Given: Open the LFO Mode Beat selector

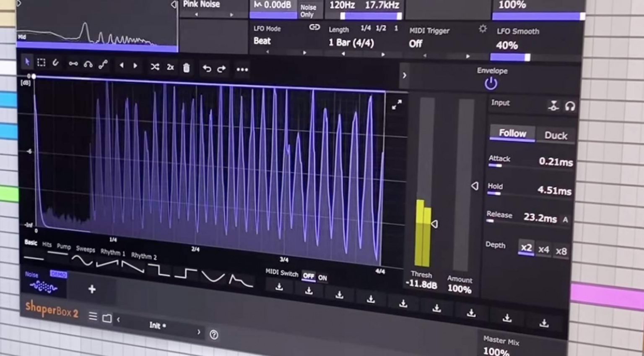Looking at the screenshot, I should (262, 41).
